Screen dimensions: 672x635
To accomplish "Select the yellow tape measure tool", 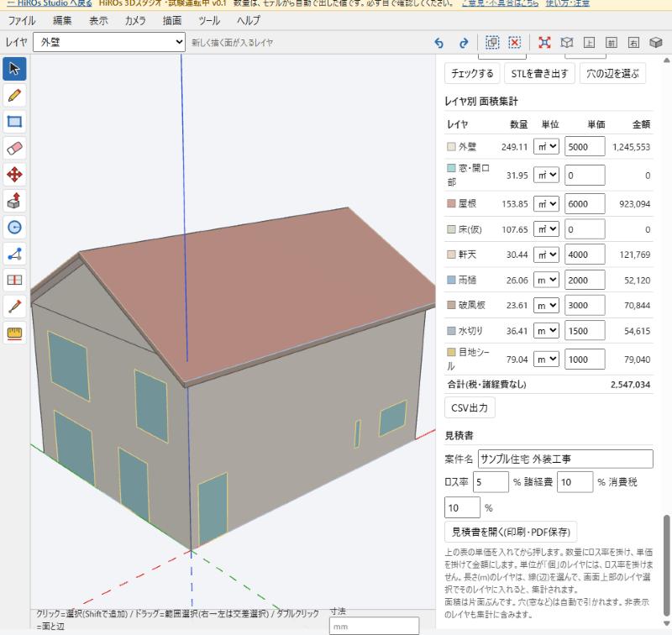I will [x=14, y=333].
